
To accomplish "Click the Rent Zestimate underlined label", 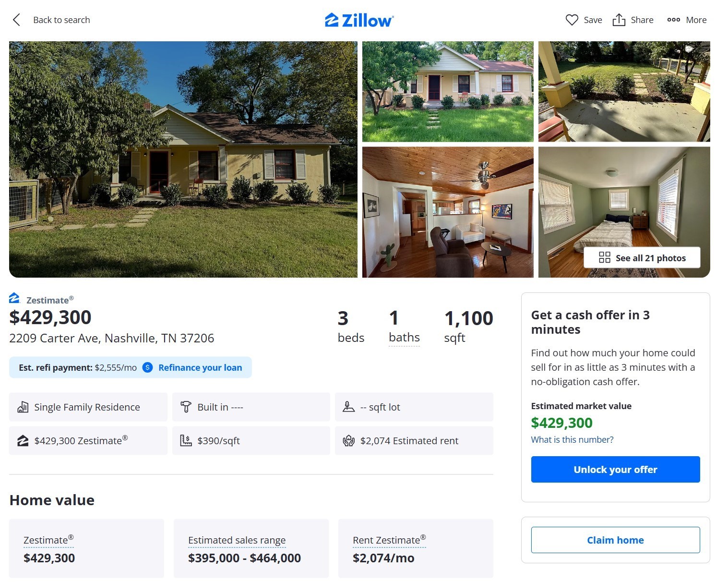I will [x=389, y=540].
